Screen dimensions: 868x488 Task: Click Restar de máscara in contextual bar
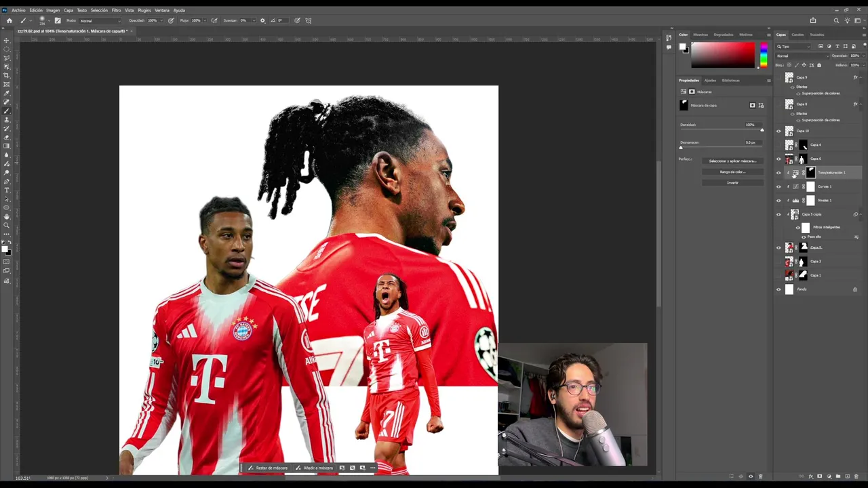pos(267,468)
